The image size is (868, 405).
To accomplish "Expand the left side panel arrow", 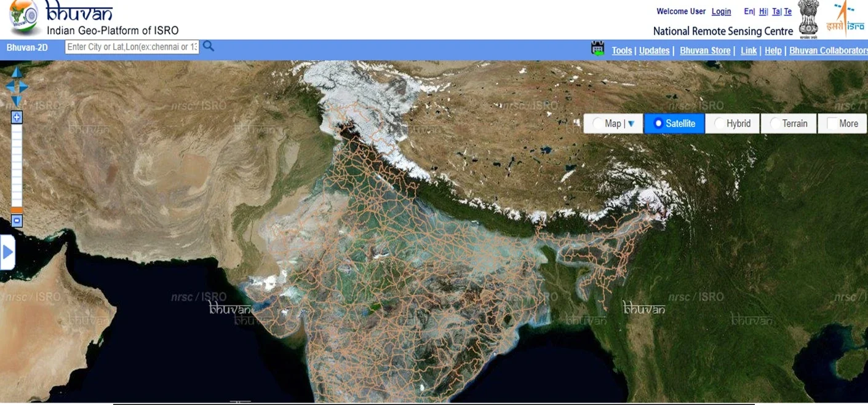I will [7, 252].
